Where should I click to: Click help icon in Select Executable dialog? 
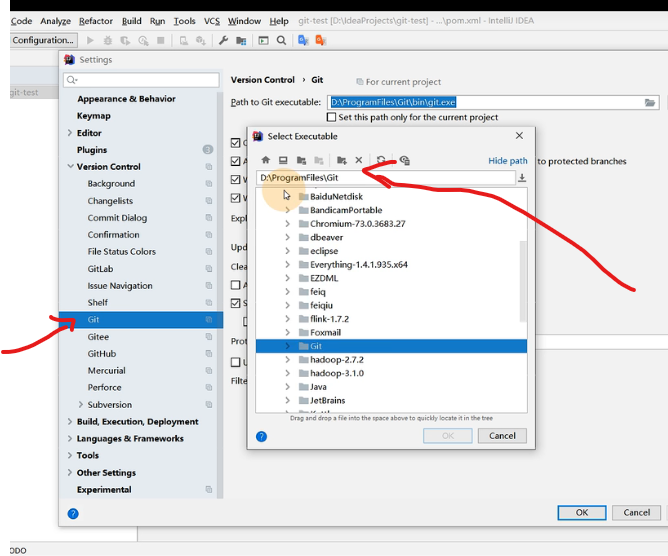pyautogui.click(x=262, y=436)
